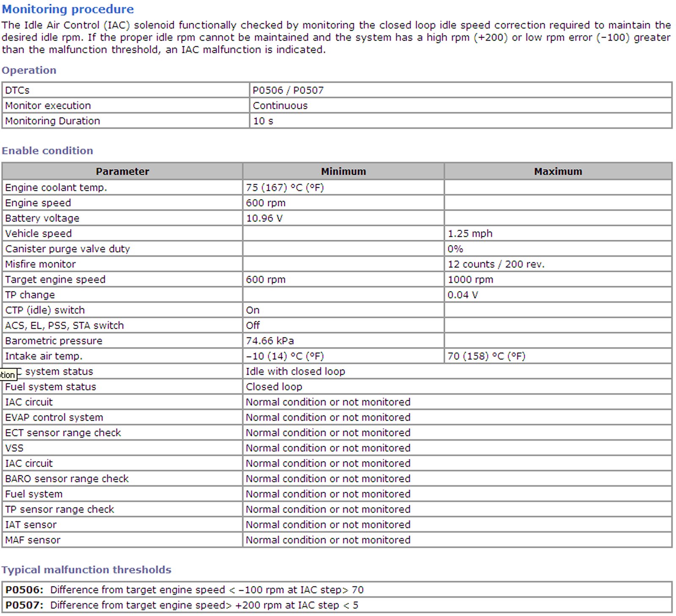This screenshot has height=616, width=676.
Task: Select the Engine coolant temp. row label
Action: (x=56, y=187)
